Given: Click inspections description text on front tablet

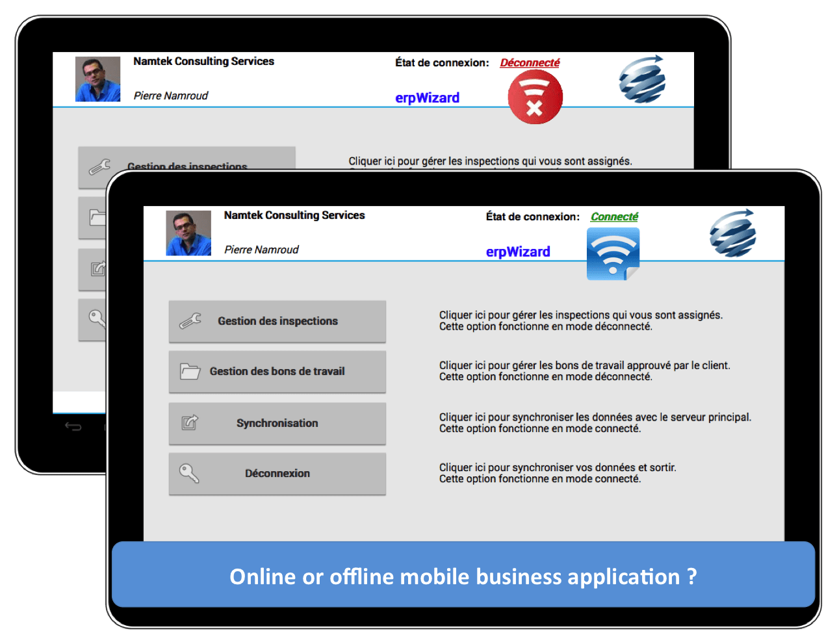Looking at the screenshot, I should click(x=581, y=320).
